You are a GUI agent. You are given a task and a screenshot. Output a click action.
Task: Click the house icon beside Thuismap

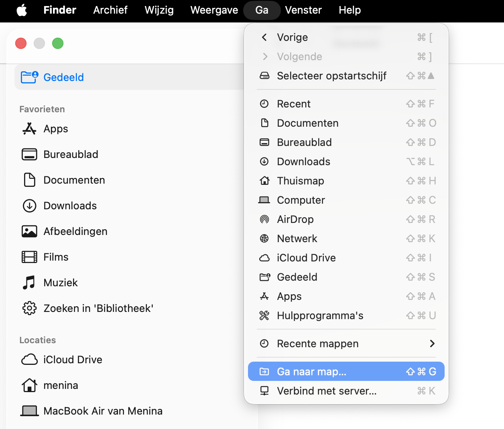point(264,180)
